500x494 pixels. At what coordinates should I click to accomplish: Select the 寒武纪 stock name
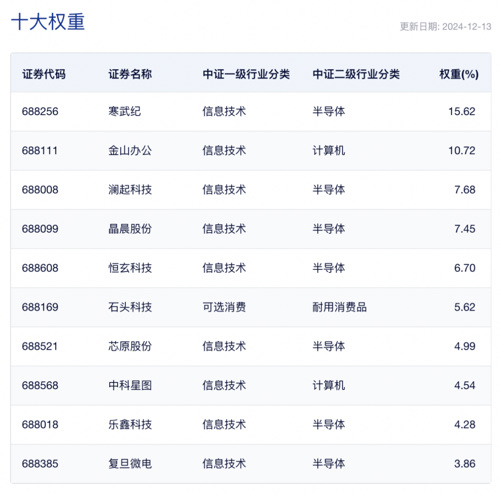(125, 111)
